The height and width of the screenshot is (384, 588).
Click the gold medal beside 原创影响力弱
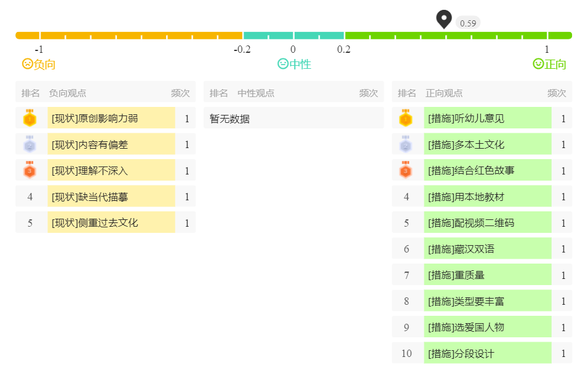tap(30, 117)
